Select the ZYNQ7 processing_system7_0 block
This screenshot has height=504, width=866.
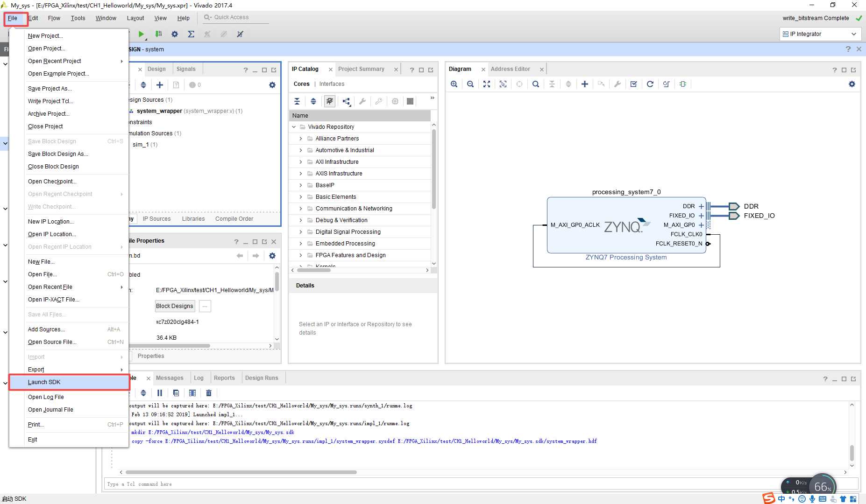coord(626,225)
